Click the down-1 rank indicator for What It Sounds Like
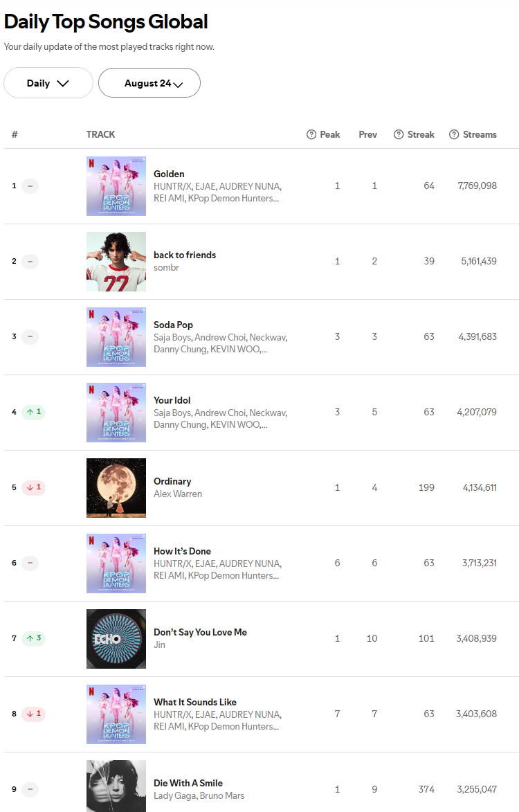The height and width of the screenshot is (812, 519). point(33,714)
